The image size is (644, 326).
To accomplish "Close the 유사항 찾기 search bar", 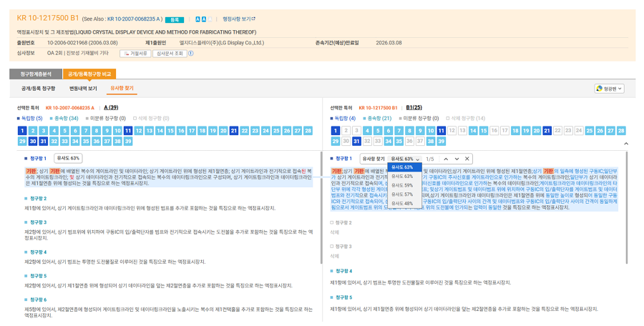I will point(467,159).
